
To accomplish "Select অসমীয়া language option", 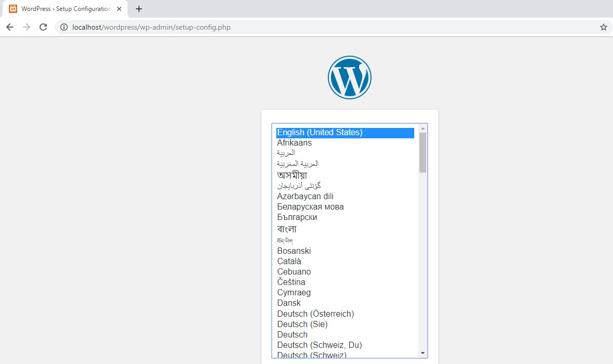I will point(345,175).
